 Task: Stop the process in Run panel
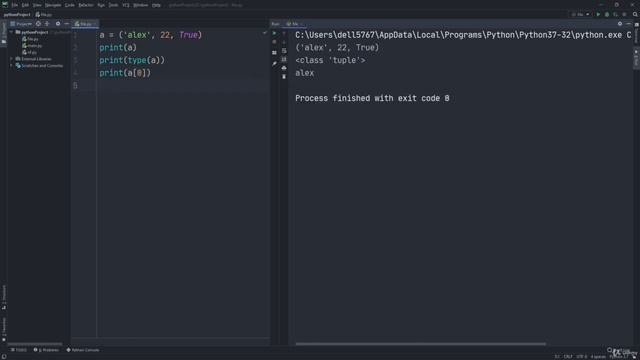(274, 42)
